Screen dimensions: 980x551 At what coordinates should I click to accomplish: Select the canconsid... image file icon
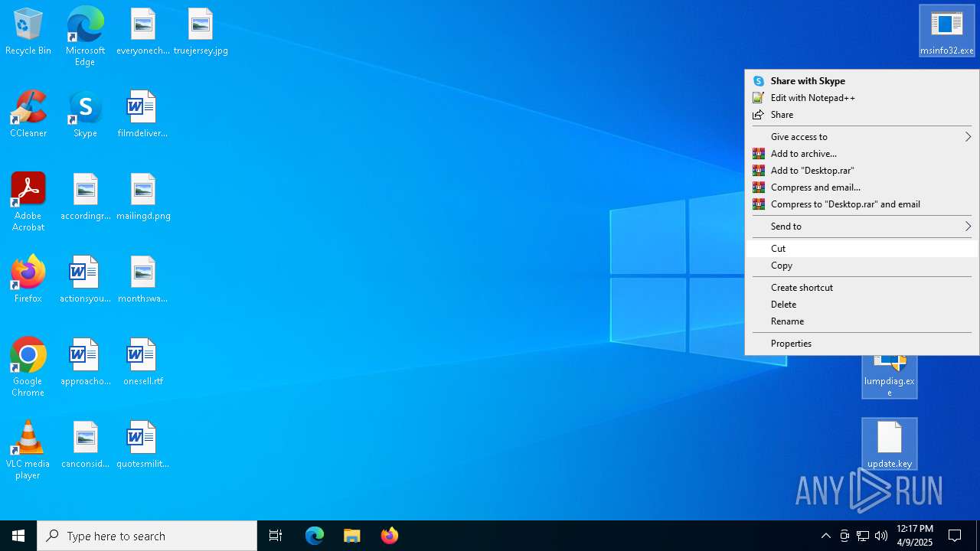85,445
